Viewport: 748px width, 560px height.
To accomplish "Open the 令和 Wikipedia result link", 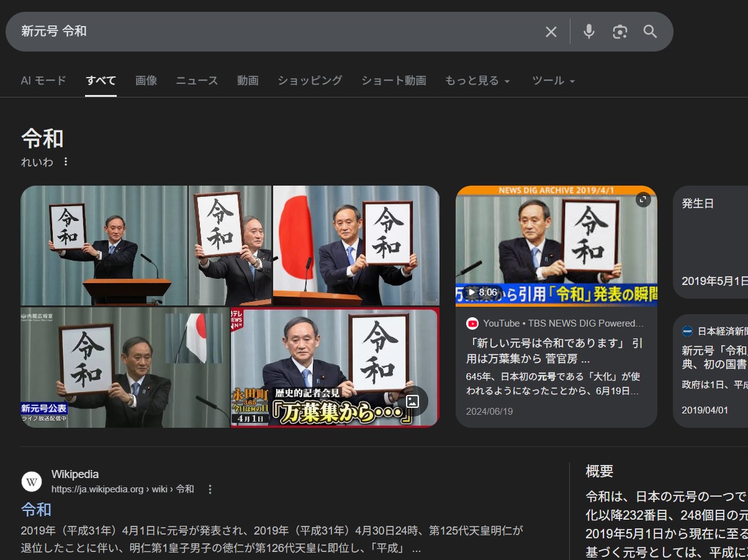I will pyautogui.click(x=36, y=510).
